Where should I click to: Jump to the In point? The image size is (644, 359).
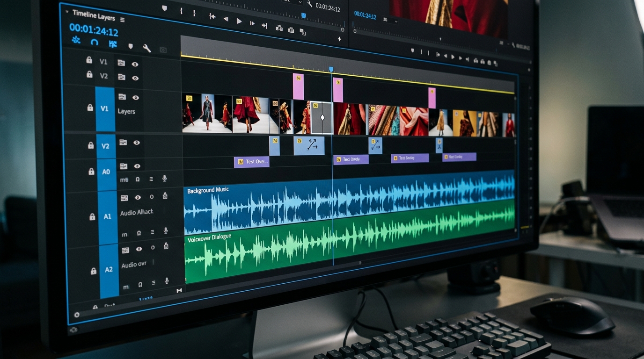tap(212, 17)
